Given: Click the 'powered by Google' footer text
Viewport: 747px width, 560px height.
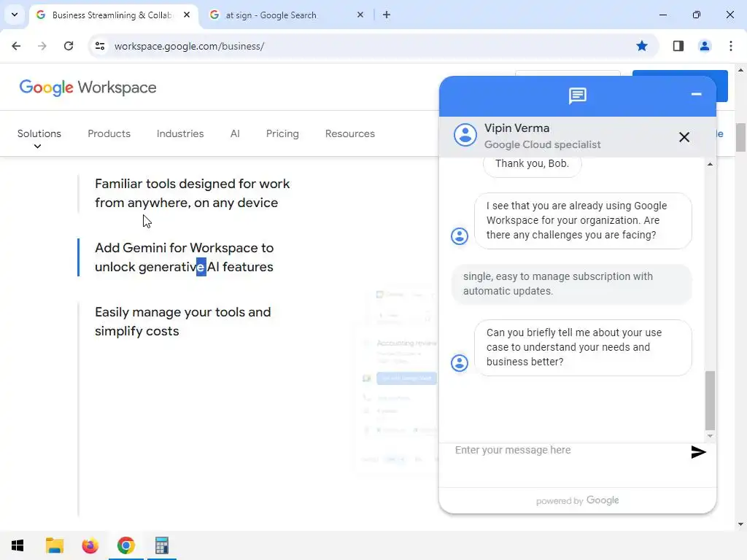Looking at the screenshot, I should click(x=578, y=500).
